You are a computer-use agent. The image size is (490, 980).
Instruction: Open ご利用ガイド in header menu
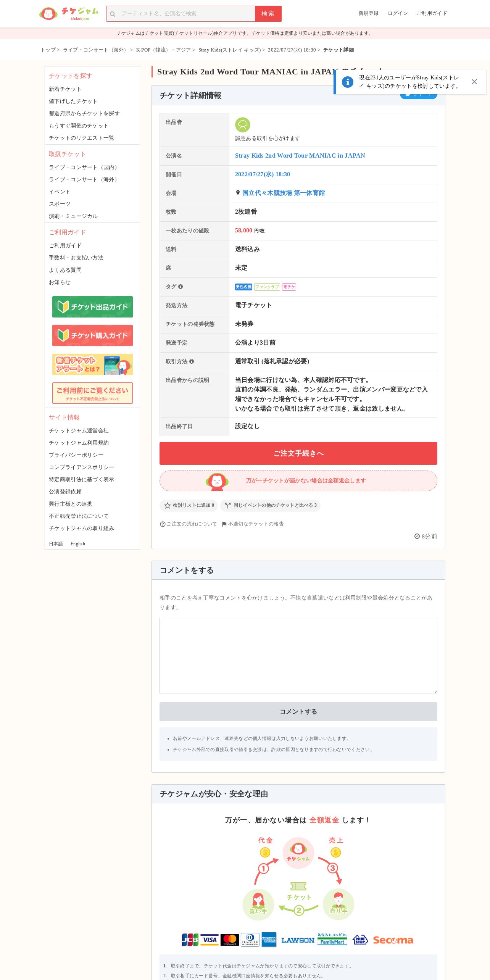click(432, 13)
